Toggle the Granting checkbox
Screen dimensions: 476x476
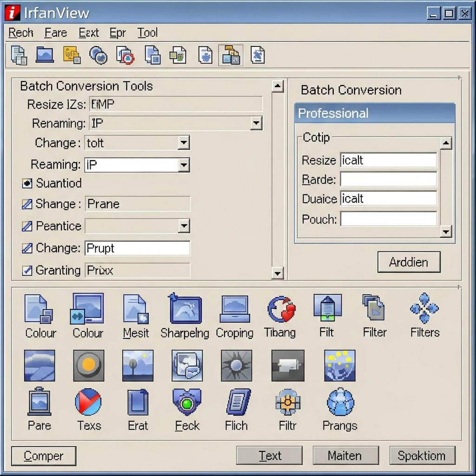[x=27, y=270]
